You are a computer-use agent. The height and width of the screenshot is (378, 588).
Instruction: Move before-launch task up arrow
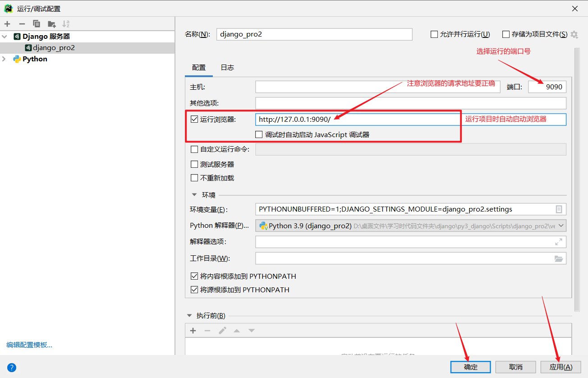tap(237, 331)
